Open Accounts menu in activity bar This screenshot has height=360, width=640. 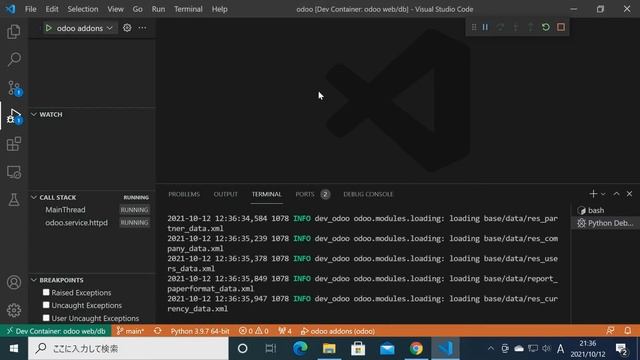point(14,282)
